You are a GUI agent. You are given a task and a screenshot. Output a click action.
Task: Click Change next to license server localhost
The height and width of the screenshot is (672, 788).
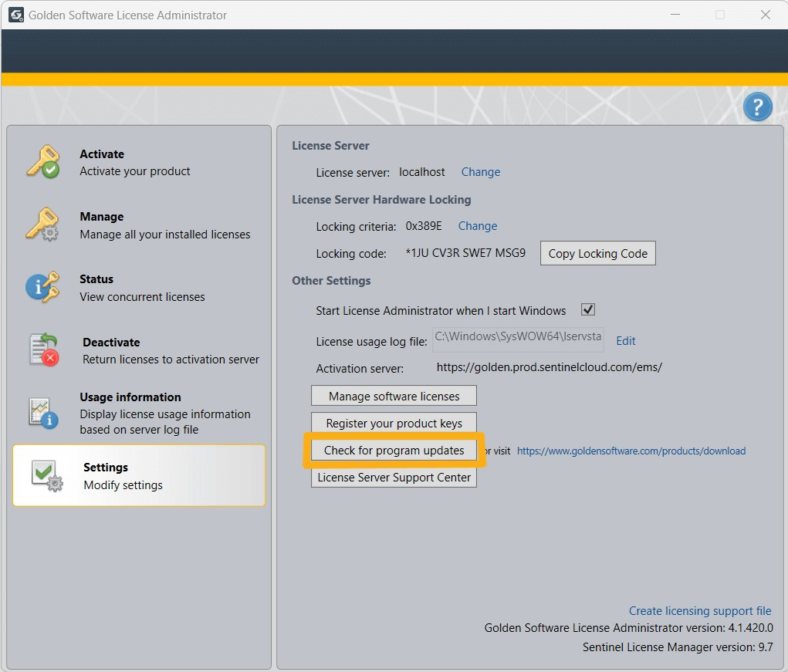click(x=481, y=172)
